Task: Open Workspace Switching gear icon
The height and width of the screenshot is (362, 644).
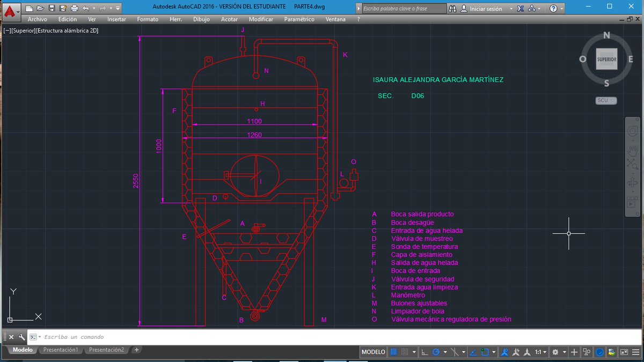Action: click(555, 352)
